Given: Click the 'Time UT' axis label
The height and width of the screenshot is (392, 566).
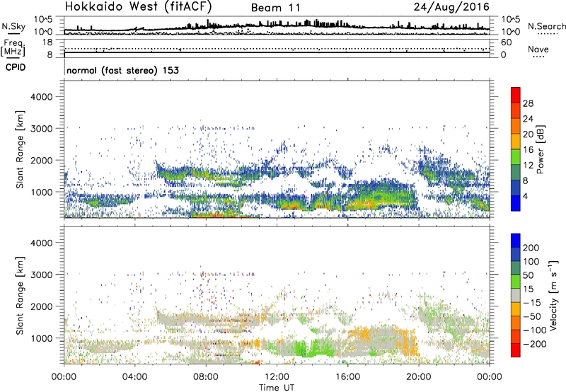Looking at the screenshot, I should [277, 388].
